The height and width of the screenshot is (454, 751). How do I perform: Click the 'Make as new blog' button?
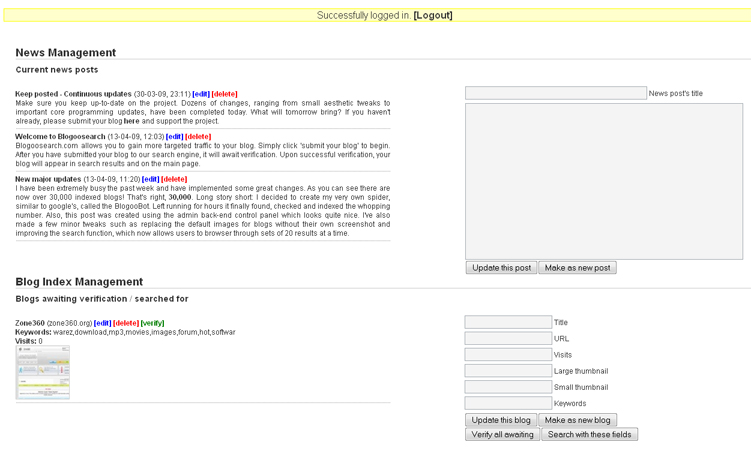click(577, 420)
